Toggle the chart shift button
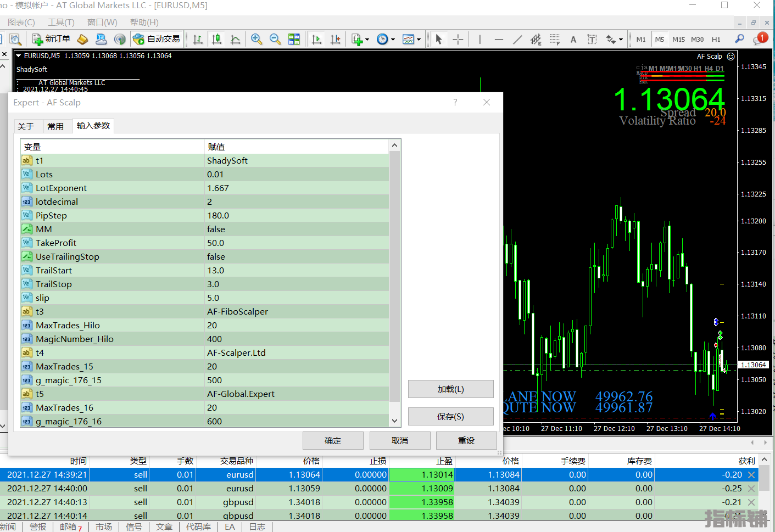 (335, 39)
